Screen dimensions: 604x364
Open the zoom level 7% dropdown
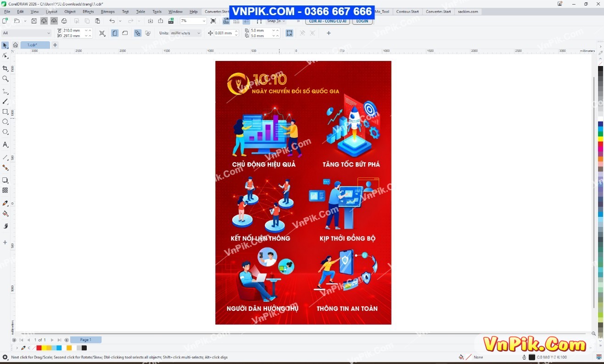(x=204, y=21)
